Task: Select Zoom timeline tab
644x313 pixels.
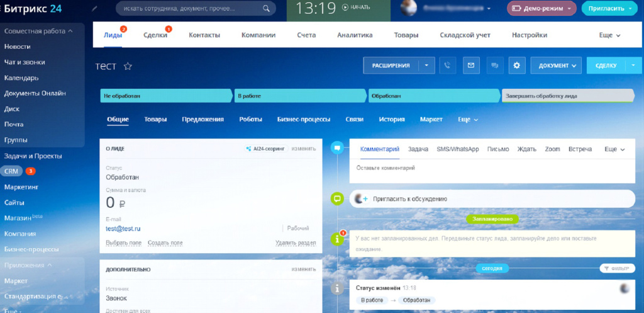Action: point(552,149)
